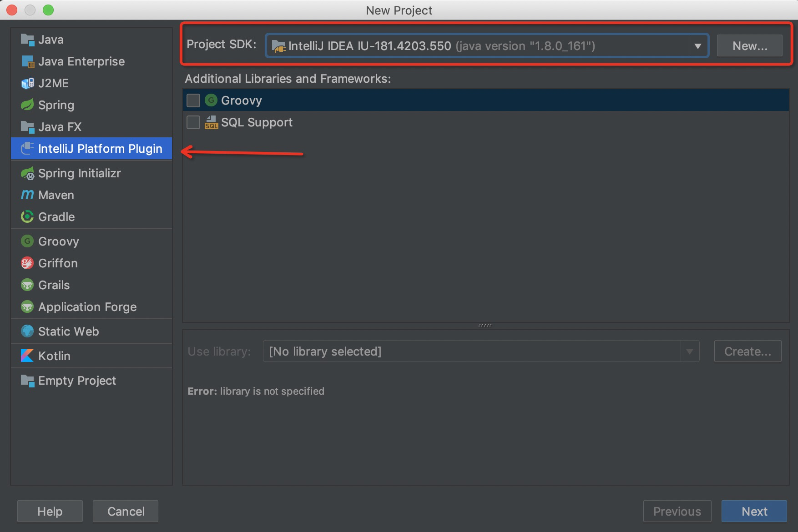
Task: Click the Grails icon in sidebar
Action: pyautogui.click(x=27, y=285)
